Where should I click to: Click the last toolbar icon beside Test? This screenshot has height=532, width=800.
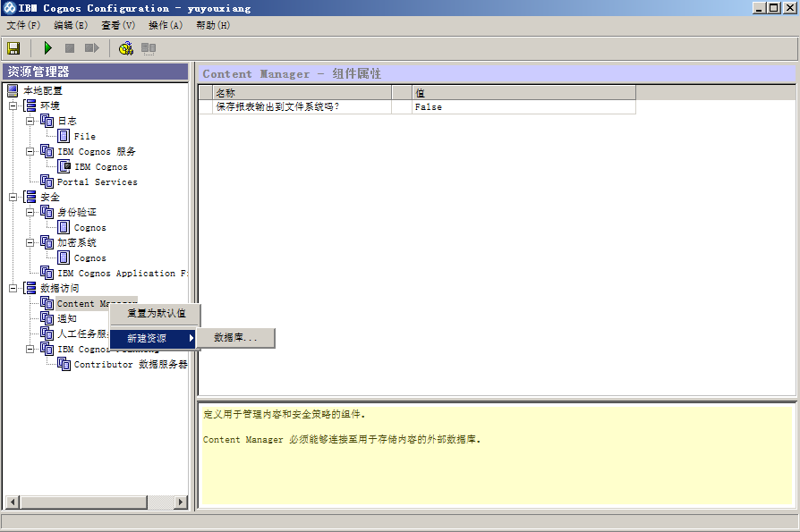pyautogui.click(x=149, y=48)
